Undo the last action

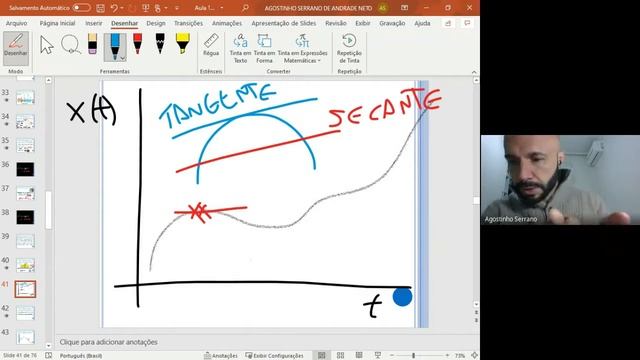pyautogui.click(x=114, y=8)
